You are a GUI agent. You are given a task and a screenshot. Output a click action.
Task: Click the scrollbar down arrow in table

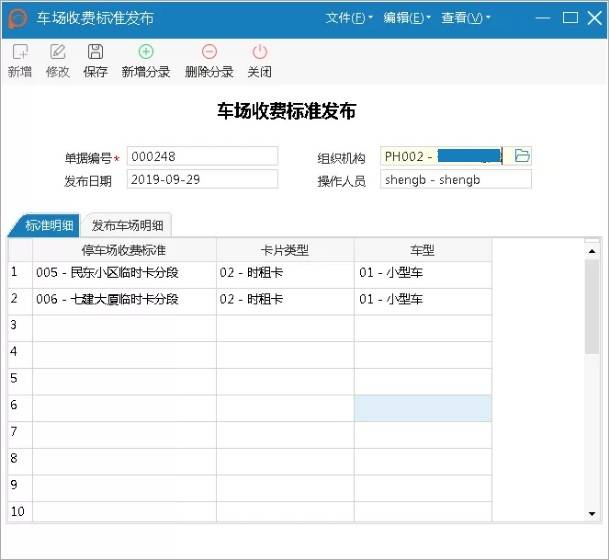[591, 513]
